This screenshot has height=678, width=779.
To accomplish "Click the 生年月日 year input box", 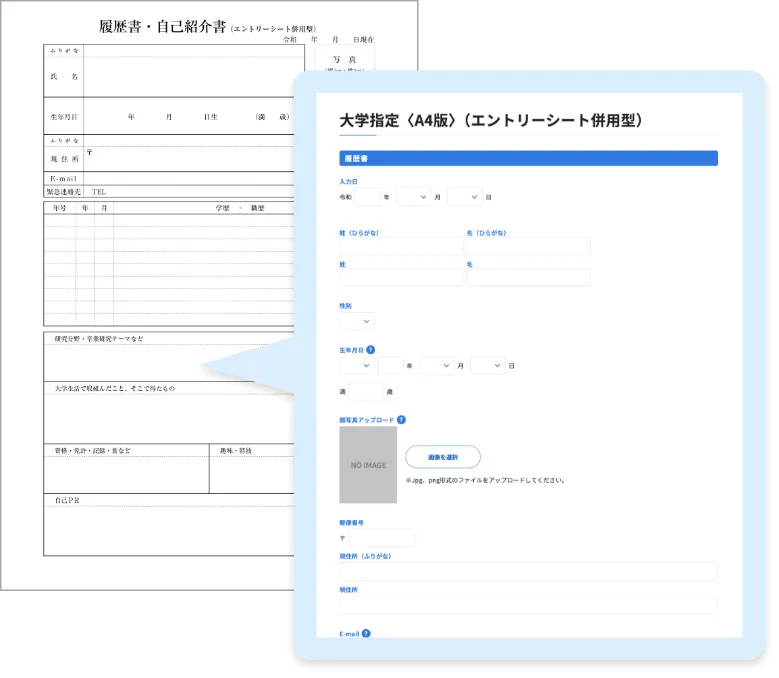I will tap(391, 366).
